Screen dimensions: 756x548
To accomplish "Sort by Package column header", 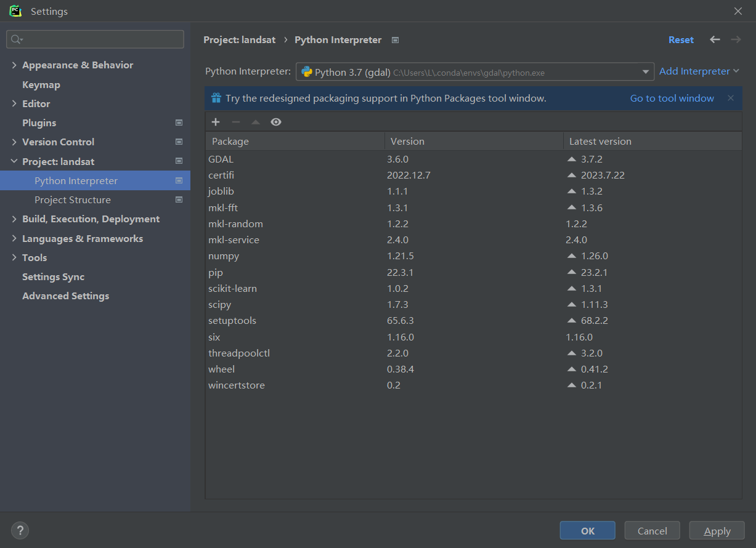I will 295,141.
